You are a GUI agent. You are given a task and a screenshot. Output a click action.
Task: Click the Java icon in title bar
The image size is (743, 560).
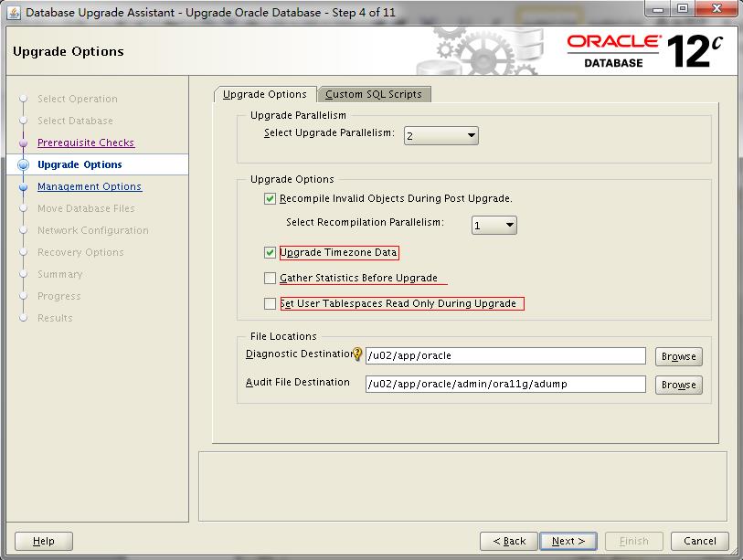14,12
